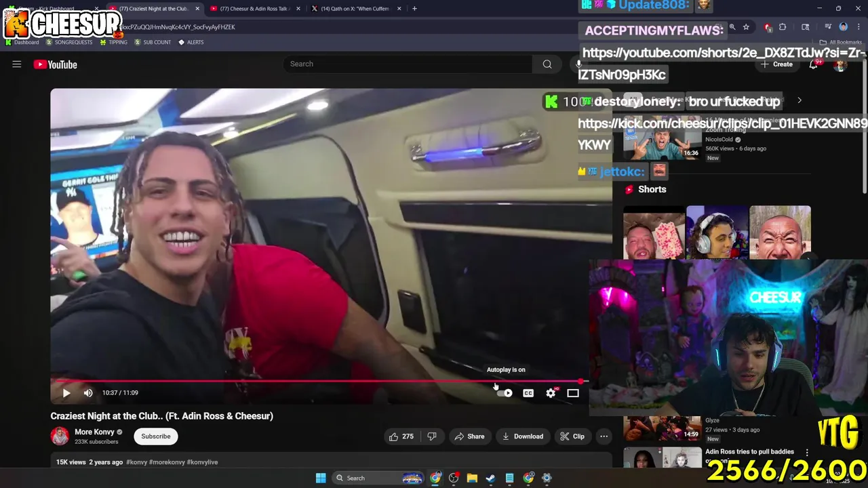This screenshot has width=868, height=488.
Task: Open a new browser tab
Action: [x=415, y=9]
